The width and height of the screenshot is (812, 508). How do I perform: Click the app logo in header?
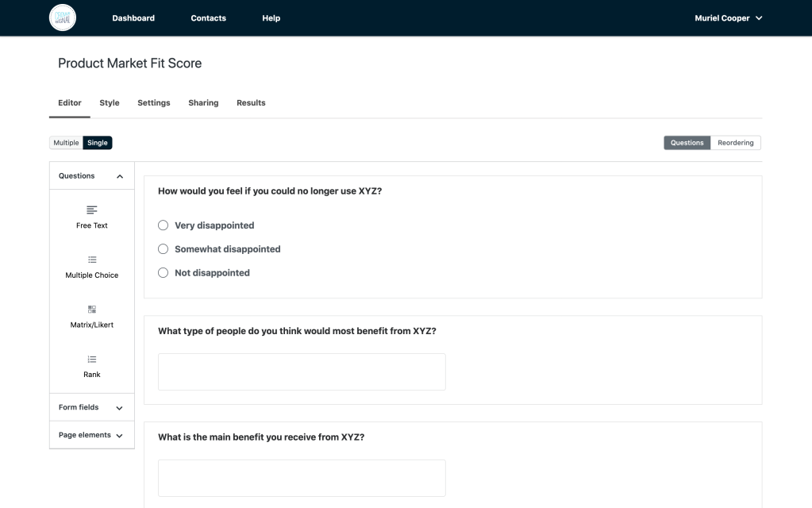point(63,17)
